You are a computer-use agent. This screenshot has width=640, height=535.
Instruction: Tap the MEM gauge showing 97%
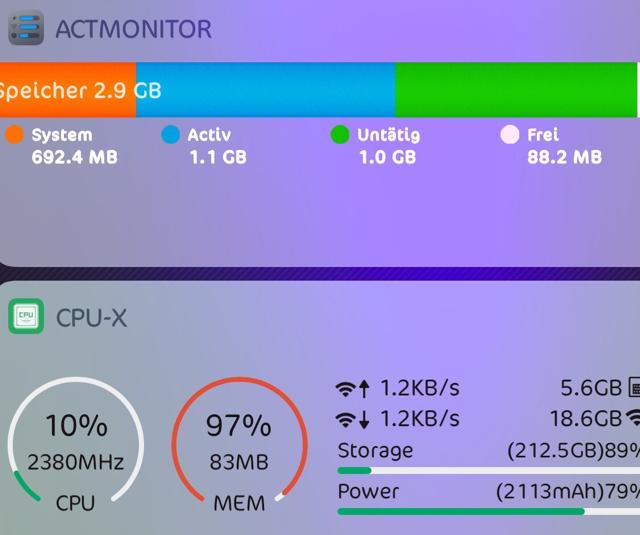tap(238, 445)
